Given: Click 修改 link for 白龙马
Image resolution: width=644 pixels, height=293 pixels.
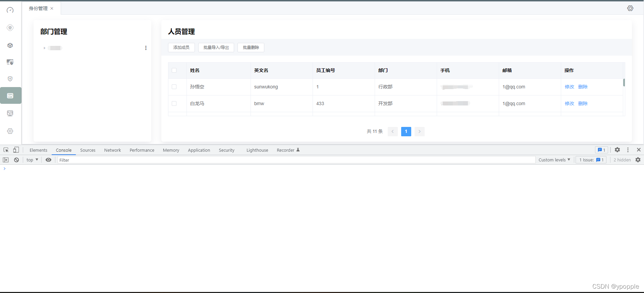Looking at the screenshot, I should [569, 103].
